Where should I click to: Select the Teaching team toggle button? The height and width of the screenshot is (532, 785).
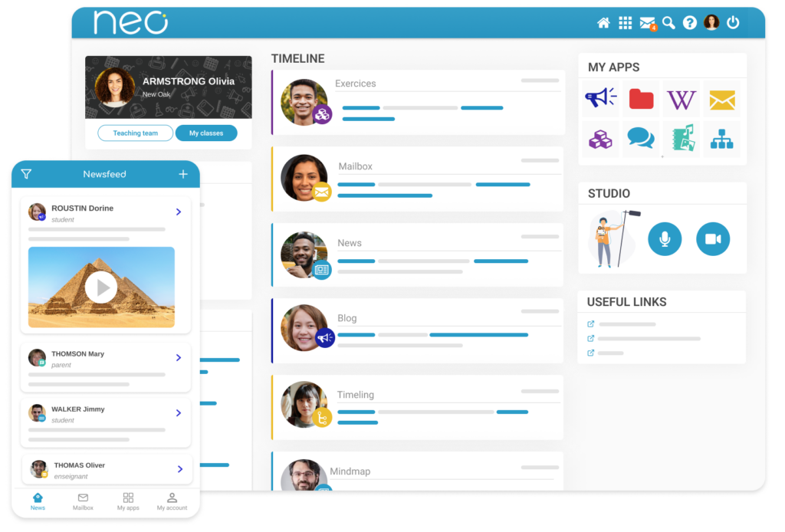point(135,133)
